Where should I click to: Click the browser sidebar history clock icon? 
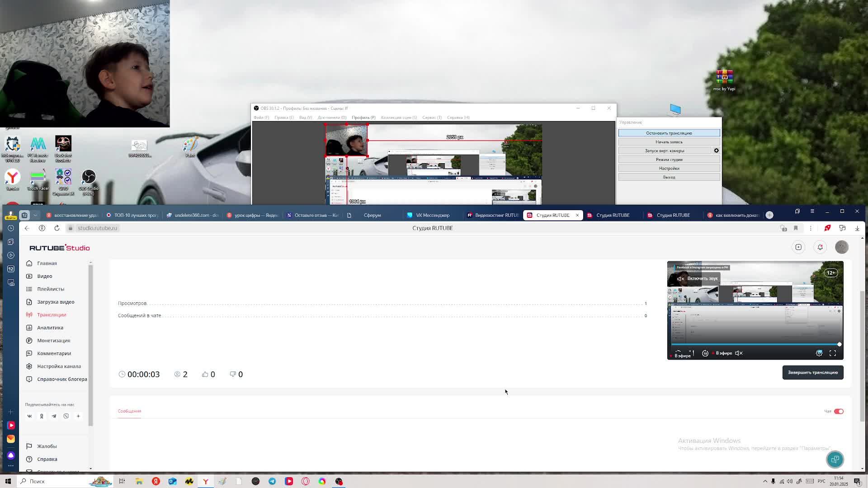11,228
